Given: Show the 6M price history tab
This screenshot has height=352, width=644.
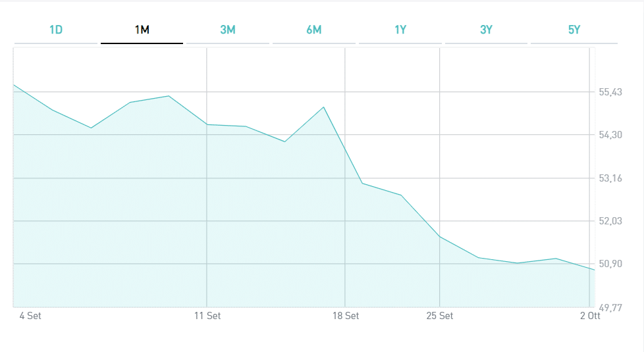Looking at the screenshot, I should pyautogui.click(x=314, y=30).
